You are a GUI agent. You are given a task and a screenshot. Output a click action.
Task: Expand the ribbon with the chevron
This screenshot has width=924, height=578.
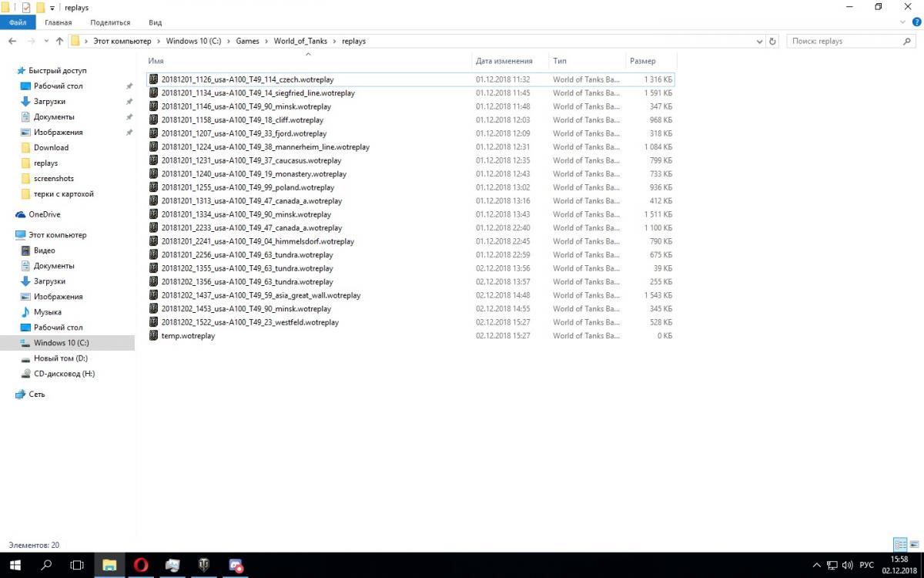902,22
